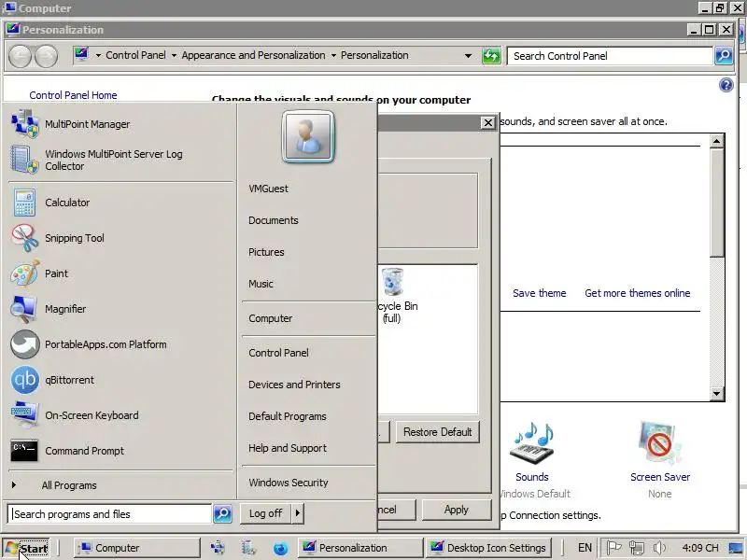Screen dimensions: 747x560
Task: Click the blue round quick launch icon
Action: (x=281, y=548)
